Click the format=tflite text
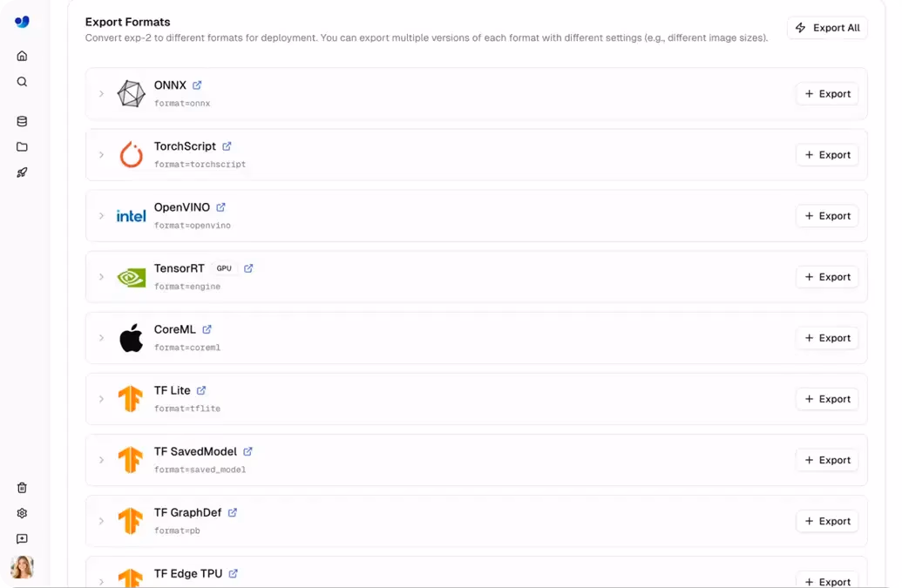The height and width of the screenshot is (588, 902). [187, 408]
